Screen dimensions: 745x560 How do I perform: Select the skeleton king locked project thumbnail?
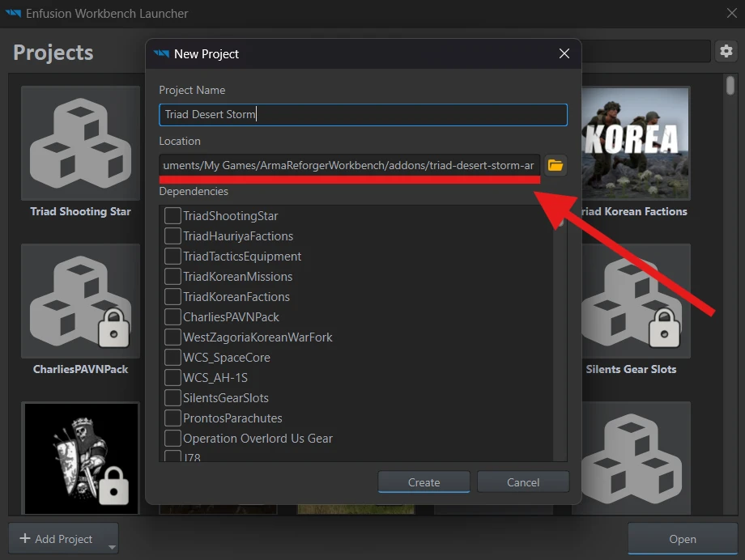pyautogui.click(x=80, y=458)
